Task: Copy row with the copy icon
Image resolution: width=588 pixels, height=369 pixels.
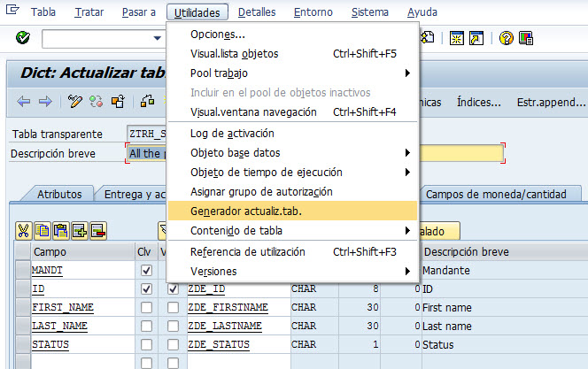Action: (43, 230)
